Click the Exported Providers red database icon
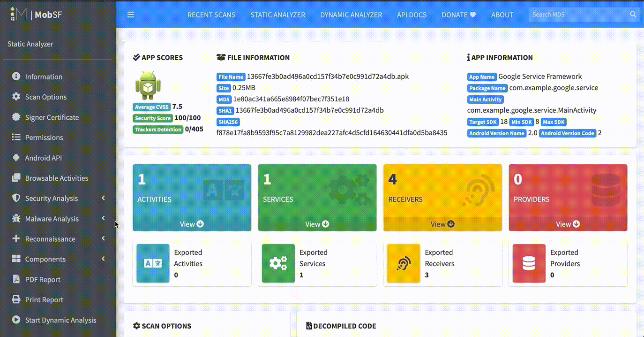Viewport: 644px width, 337px height. click(x=529, y=263)
